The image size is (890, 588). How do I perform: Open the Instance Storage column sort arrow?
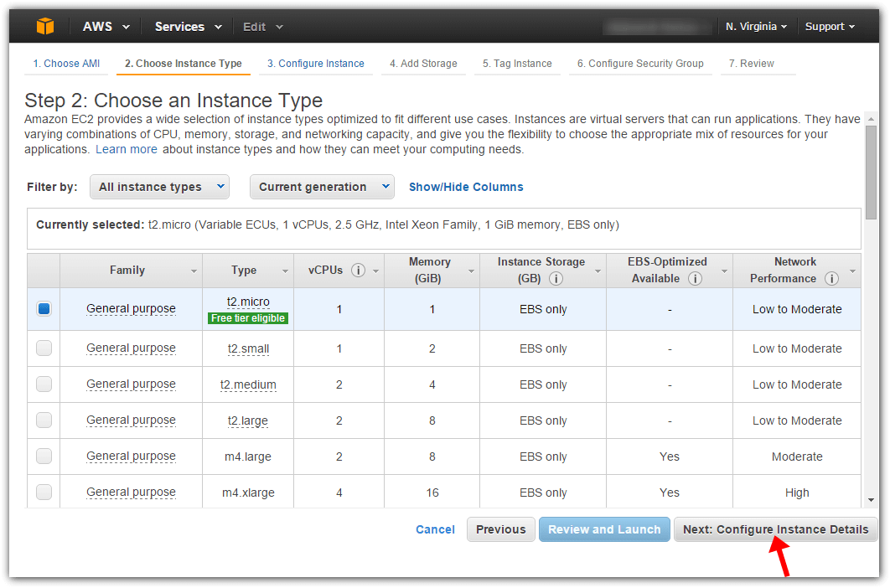(x=598, y=271)
